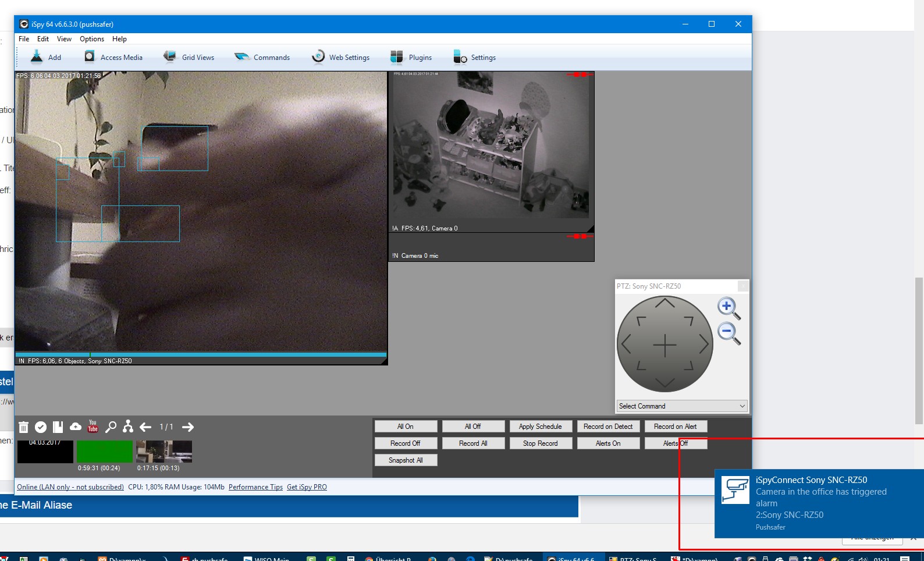Click the cloud upload icon
The image size is (924, 561).
point(76,427)
